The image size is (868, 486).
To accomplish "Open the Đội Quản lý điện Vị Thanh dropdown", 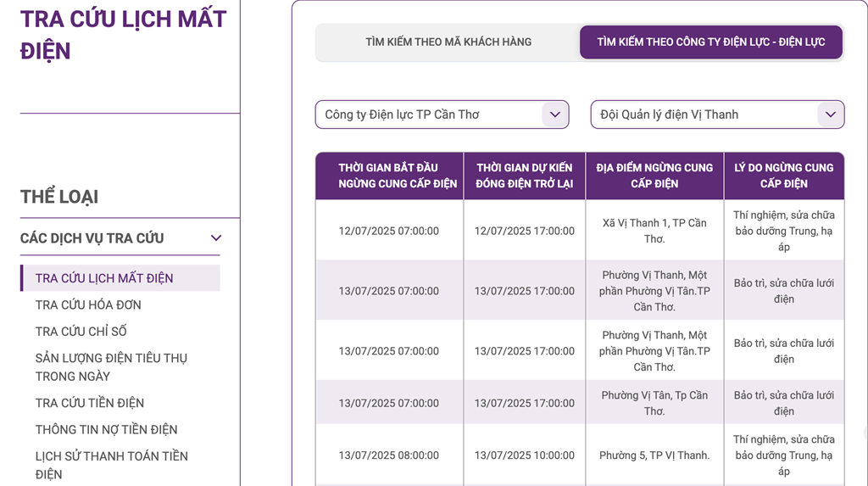I will [708, 115].
